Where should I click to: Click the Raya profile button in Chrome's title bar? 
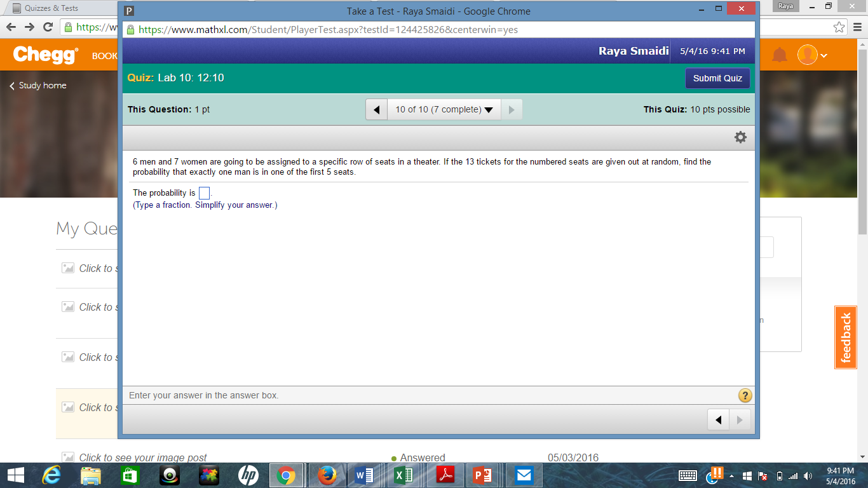(785, 6)
